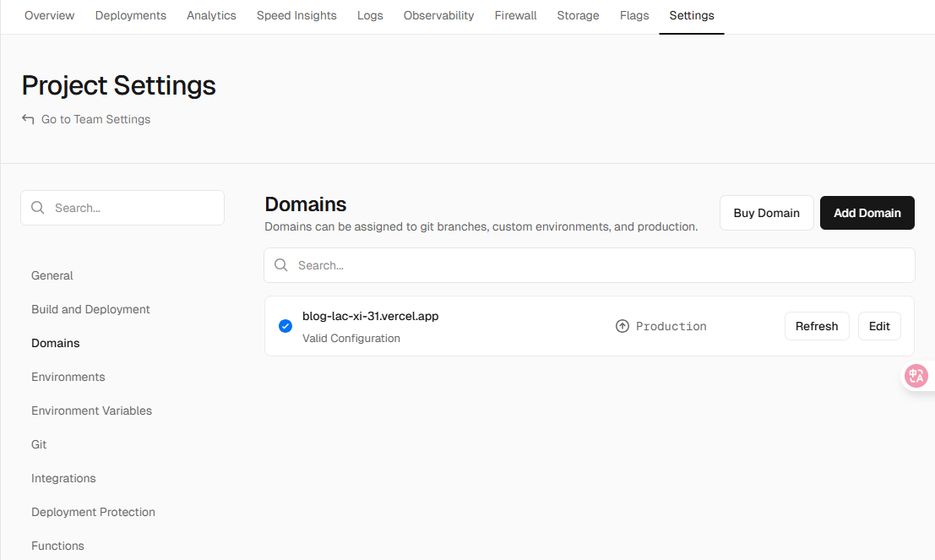
Task: Click magnifier icon in domains search
Action: pos(281,265)
